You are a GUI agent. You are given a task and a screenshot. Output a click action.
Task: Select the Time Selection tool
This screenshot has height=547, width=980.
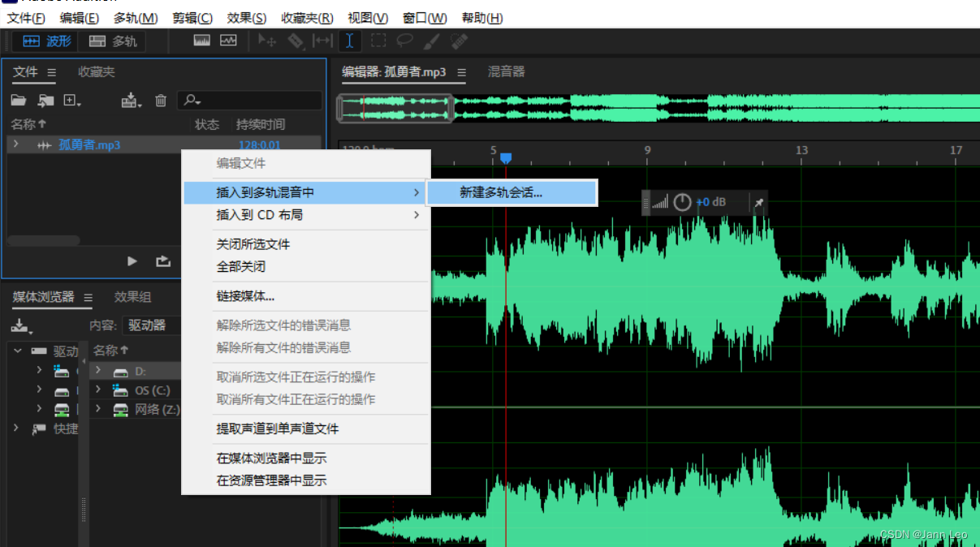349,40
